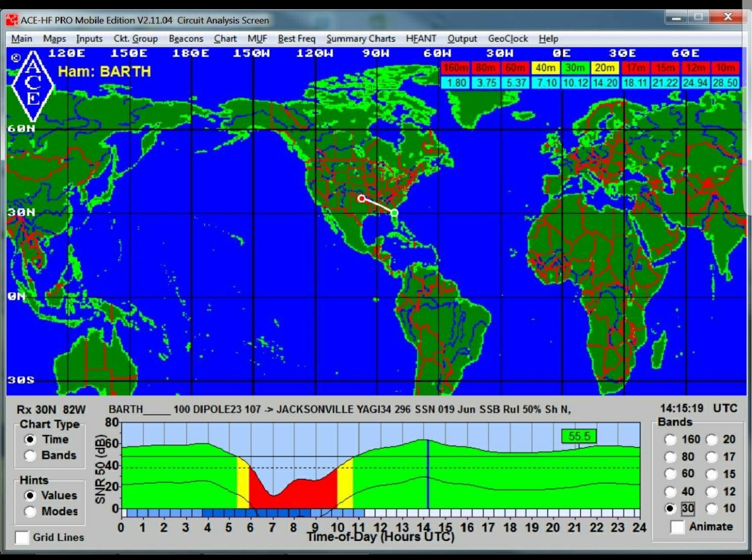Click the 14:15:19 UTC clock readout

coord(699,408)
